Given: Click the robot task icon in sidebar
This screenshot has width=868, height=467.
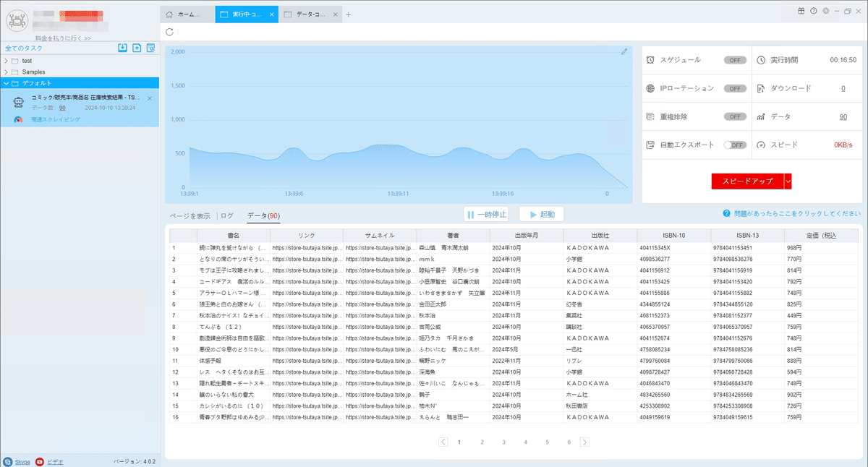Looking at the screenshot, I should 19,103.
